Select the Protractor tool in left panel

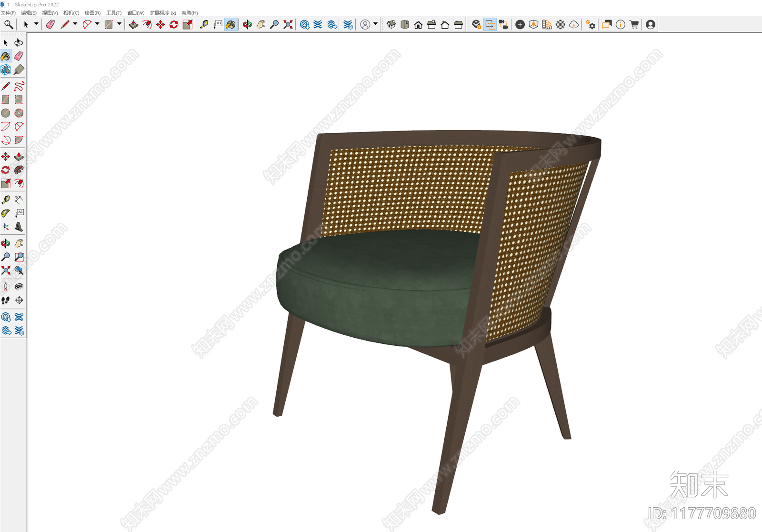pos(6,213)
